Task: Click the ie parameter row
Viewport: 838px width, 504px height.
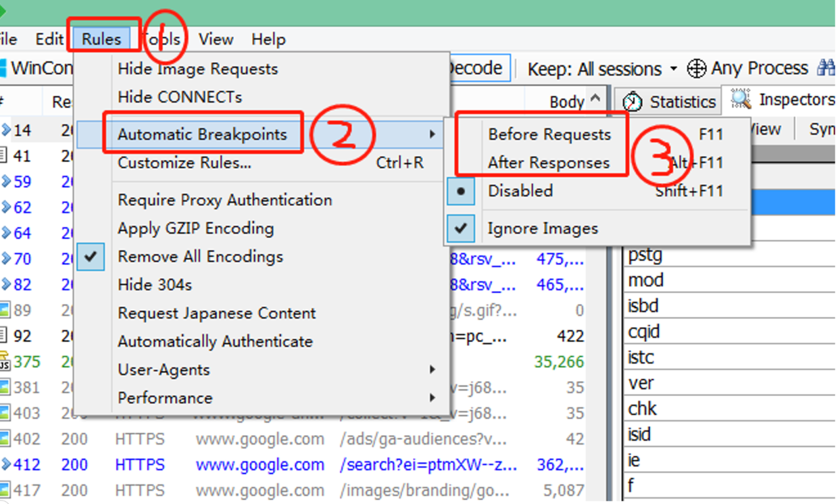Action: 731,460
